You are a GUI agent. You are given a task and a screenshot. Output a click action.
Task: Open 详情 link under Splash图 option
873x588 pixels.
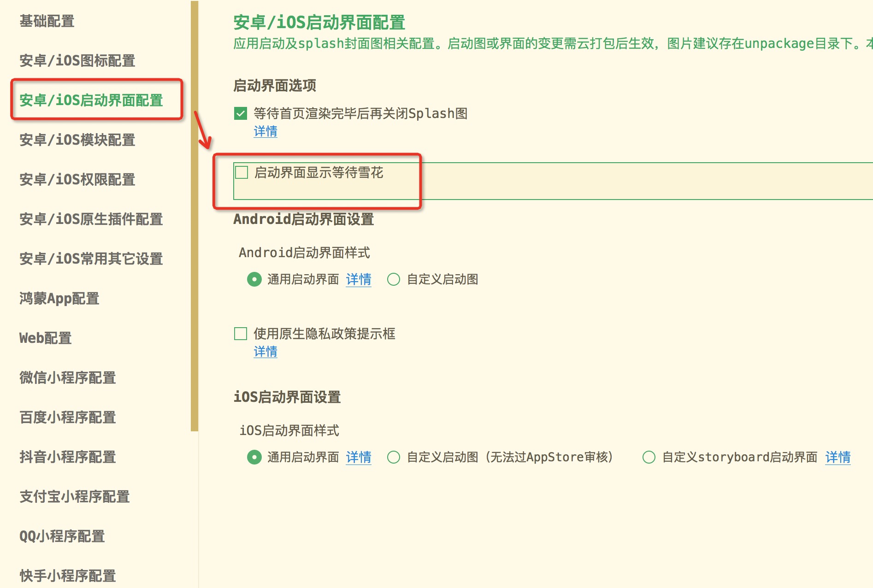point(265,131)
